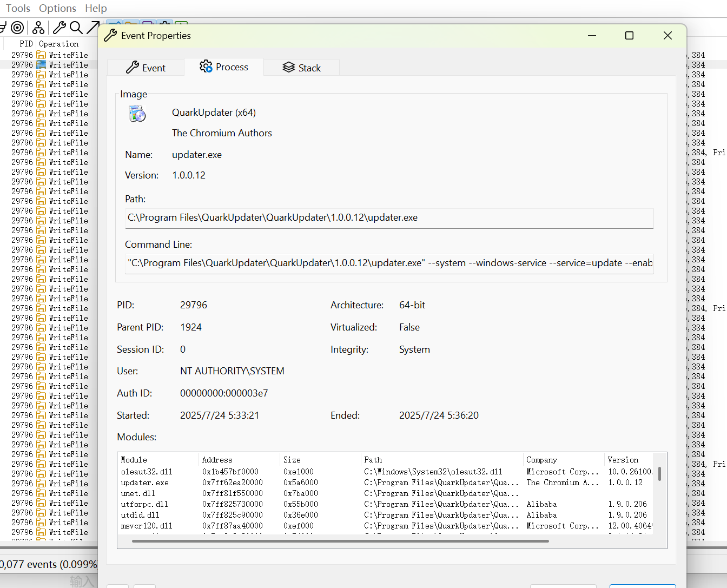Click the size value 0x55b000
This screenshot has width=727, height=588.
click(301, 504)
